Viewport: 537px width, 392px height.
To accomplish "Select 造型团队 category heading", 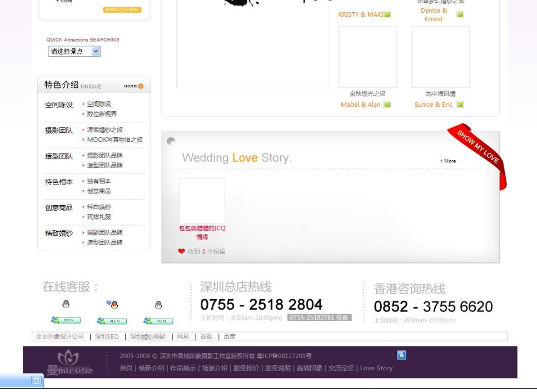I will point(59,156).
